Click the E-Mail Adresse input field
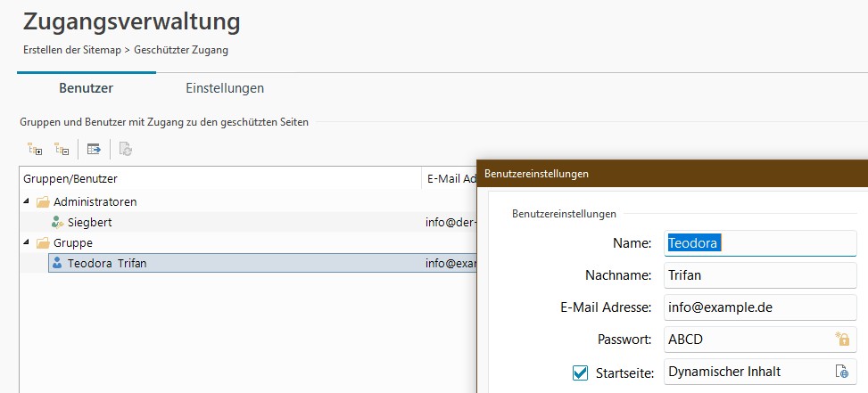The height and width of the screenshot is (393, 868). tap(758, 307)
